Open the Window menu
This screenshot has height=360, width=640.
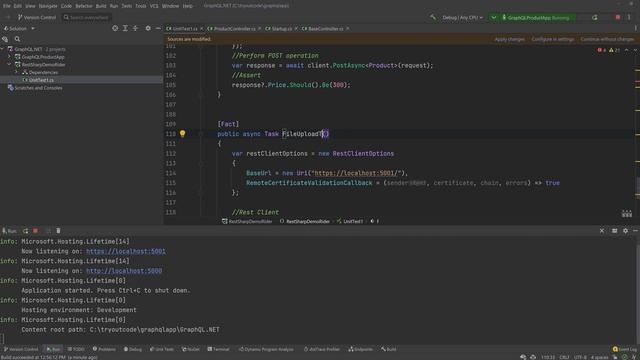coord(170,6)
